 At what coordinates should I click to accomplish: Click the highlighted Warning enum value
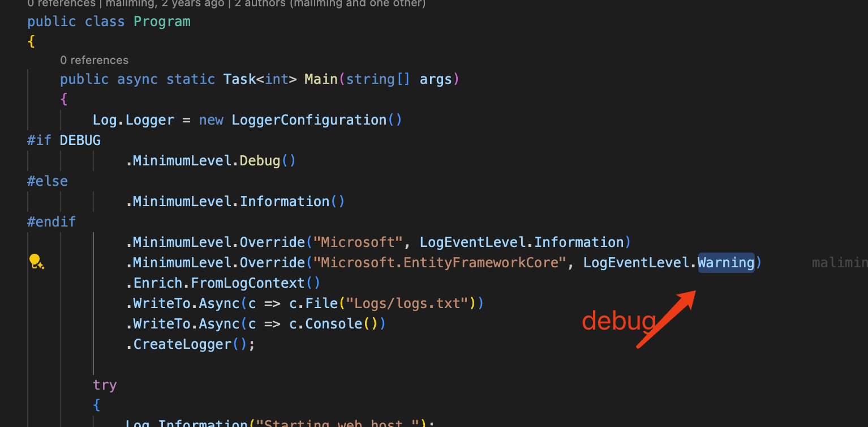725,263
